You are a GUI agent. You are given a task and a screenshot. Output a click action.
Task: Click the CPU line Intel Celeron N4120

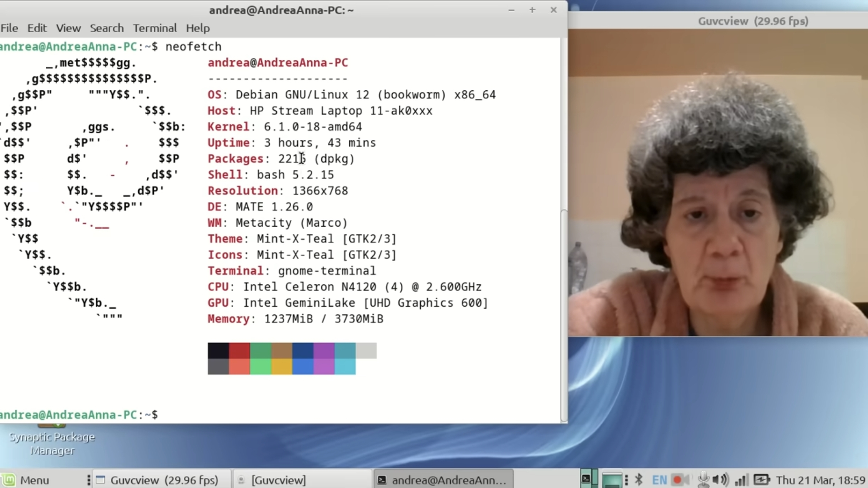point(345,287)
